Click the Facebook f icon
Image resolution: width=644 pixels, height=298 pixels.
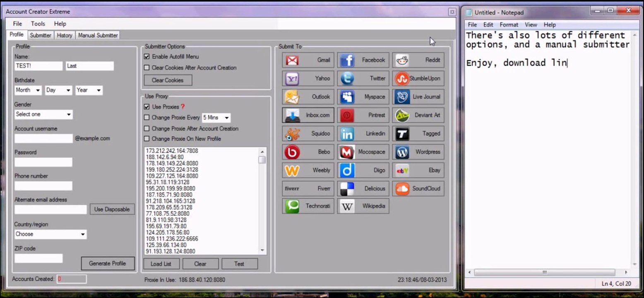pos(347,60)
